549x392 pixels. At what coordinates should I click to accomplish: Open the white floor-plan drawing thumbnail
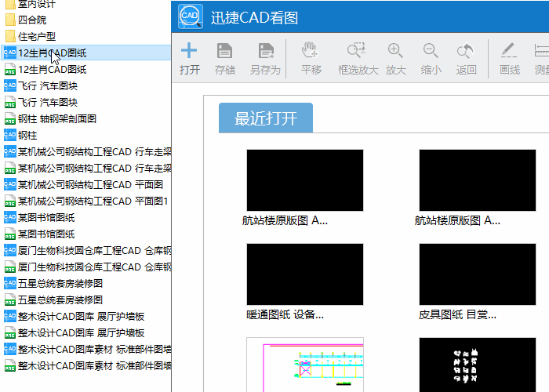[x=305, y=365]
